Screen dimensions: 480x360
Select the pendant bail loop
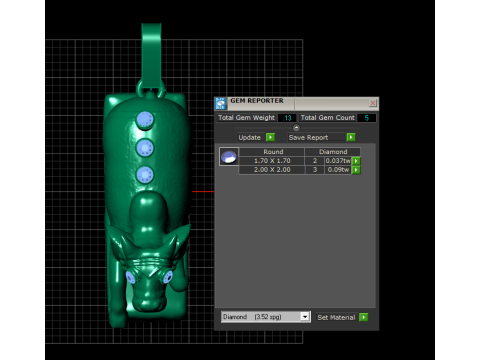point(151,57)
